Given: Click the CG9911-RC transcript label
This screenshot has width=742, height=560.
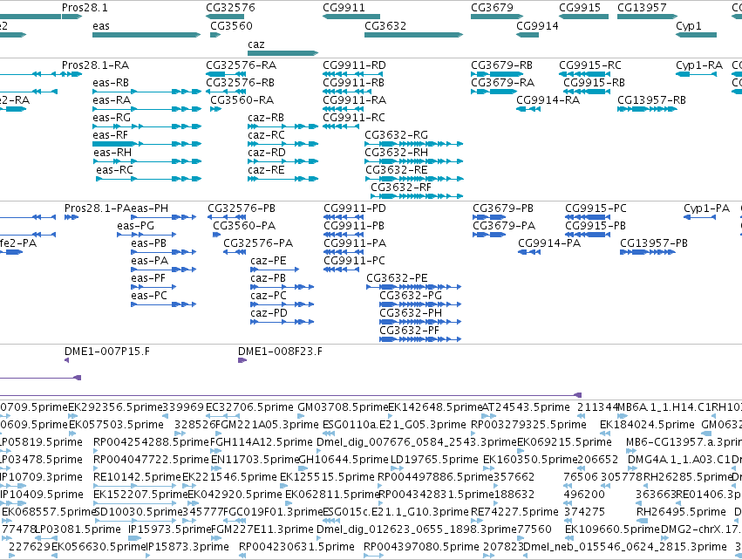Looking at the screenshot, I should click(x=354, y=118).
